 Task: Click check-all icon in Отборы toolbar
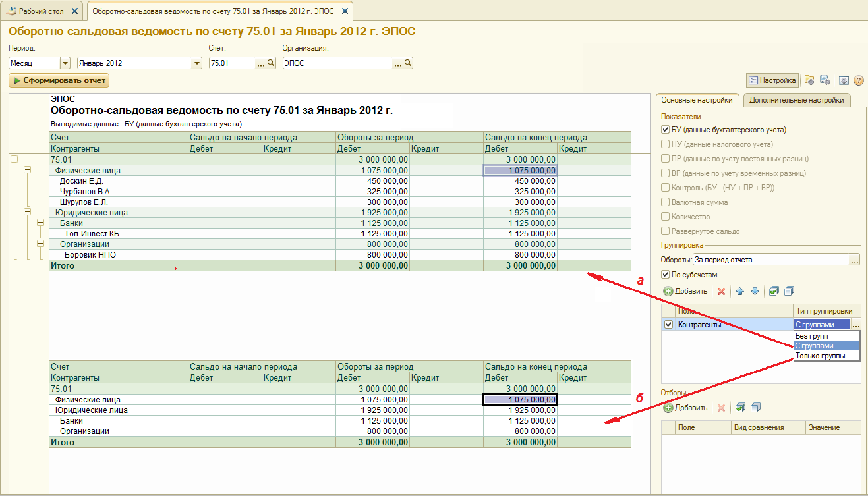pos(740,408)
